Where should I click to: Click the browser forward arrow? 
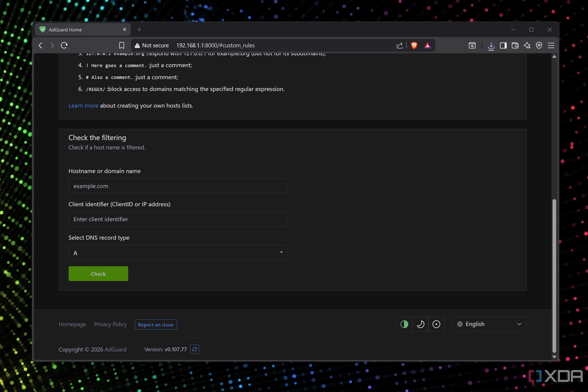point(52,45)
